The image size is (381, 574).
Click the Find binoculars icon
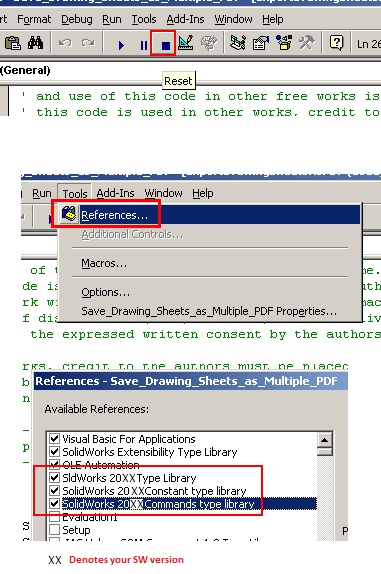click(36, 44)
